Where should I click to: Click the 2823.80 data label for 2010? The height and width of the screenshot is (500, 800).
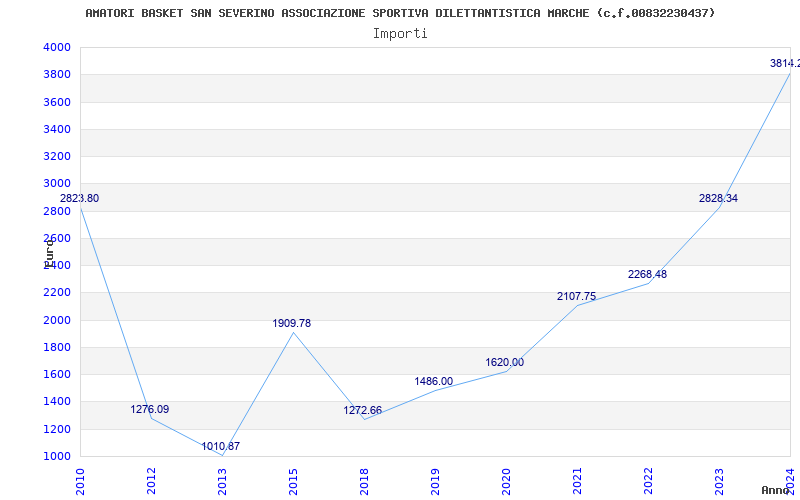click(x=80, y=198)
